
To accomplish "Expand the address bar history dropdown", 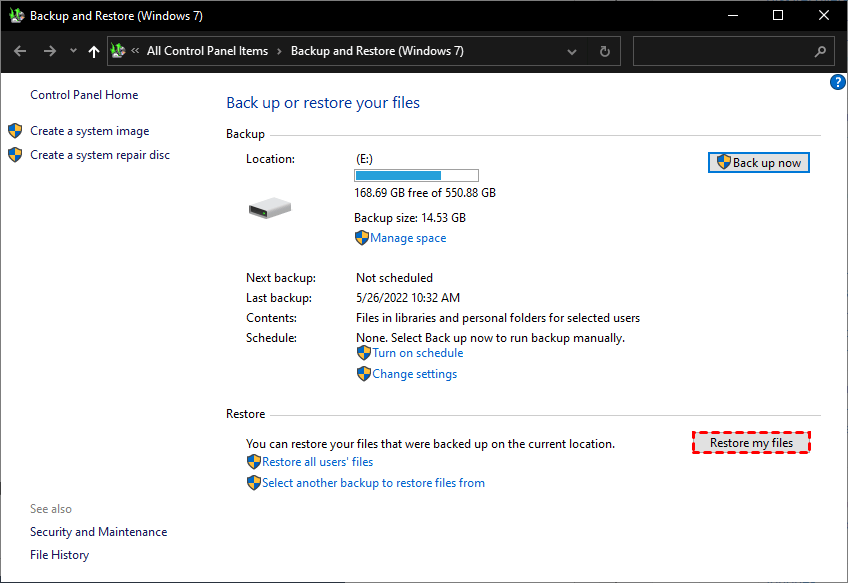I will pyautogui.click(x=572, y=51).
